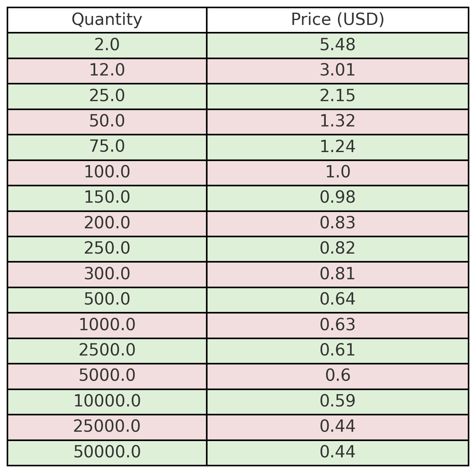Click the 1000.0 quantity cell
Viewport: 476px width, 473px height.
(x=107, y=326)
